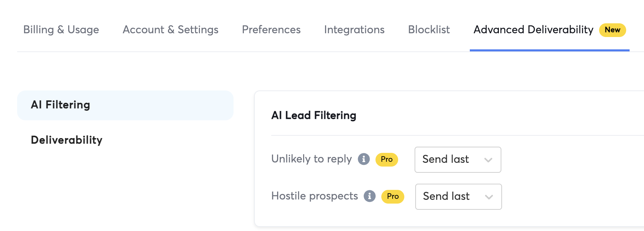Click Pro badge next to Hostile prospects

(393, 196)
